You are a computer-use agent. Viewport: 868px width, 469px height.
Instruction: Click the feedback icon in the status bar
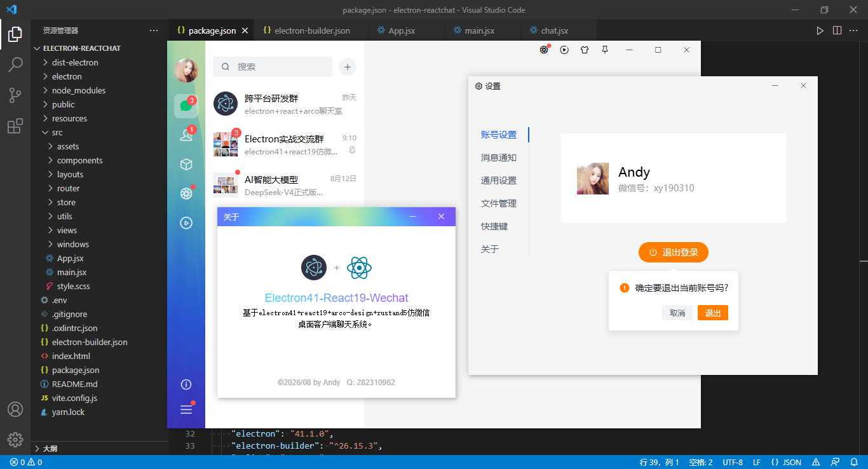836,462
